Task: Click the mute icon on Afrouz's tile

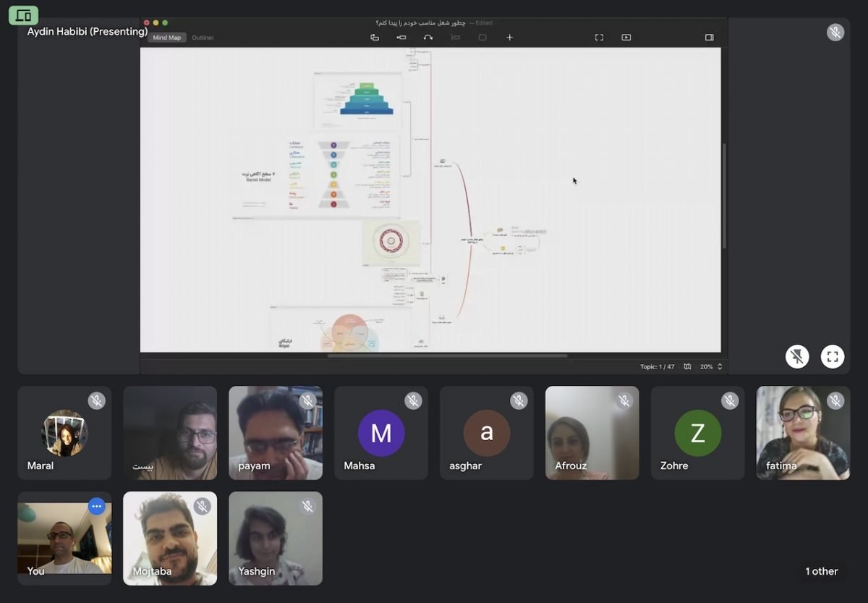Action: pyautogui.click(x=625, y=401)
